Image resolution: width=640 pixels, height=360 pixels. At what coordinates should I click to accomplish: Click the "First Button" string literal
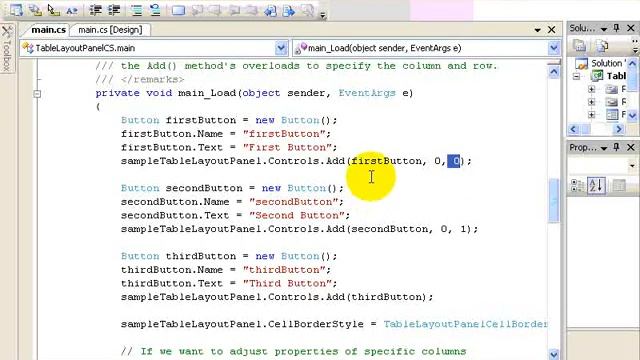(x=287, y=147)
